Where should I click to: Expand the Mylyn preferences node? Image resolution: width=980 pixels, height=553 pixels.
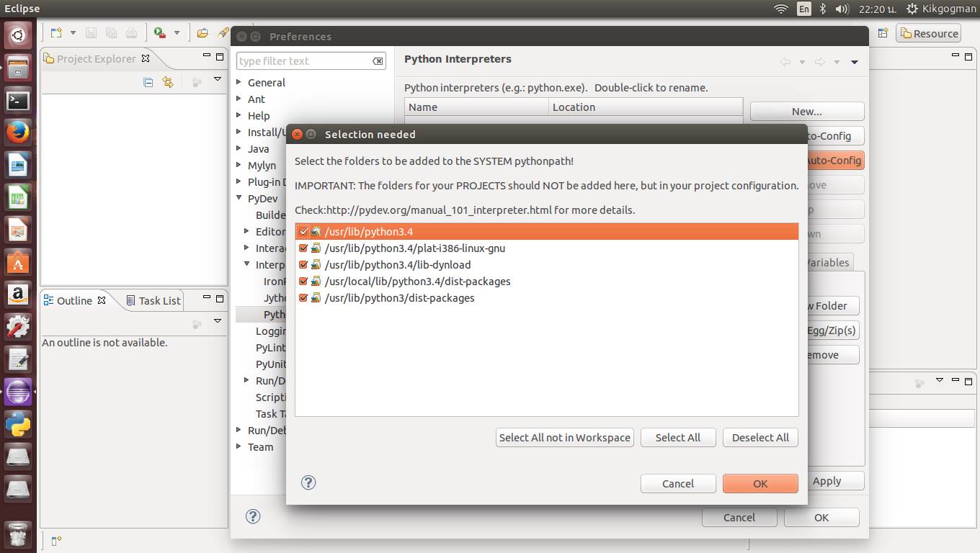click(x=239, y=165)
